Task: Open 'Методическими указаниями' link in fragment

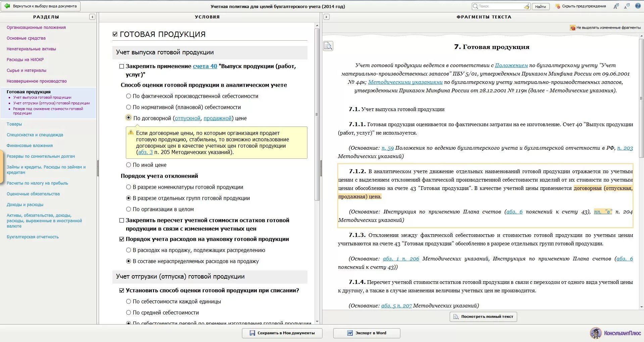Action: click(x=405, y=82)
